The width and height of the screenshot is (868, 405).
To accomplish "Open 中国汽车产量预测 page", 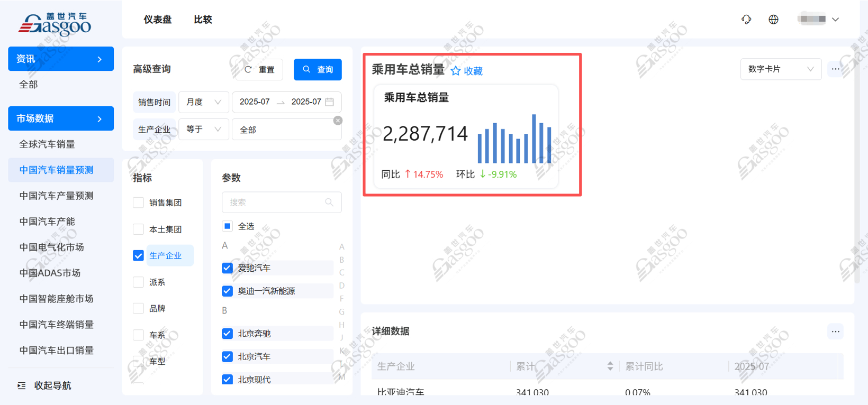I will click(57, 196).
